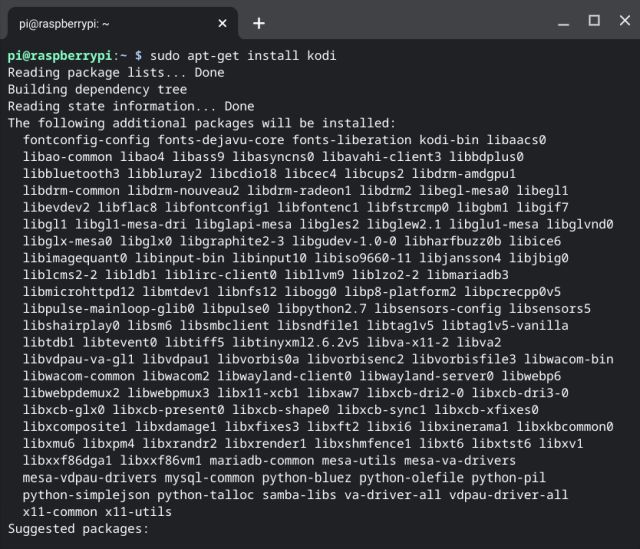The image size is (640, 549).
Task: Open a new terminal tab with plus icon
Action: pos(259,23)
